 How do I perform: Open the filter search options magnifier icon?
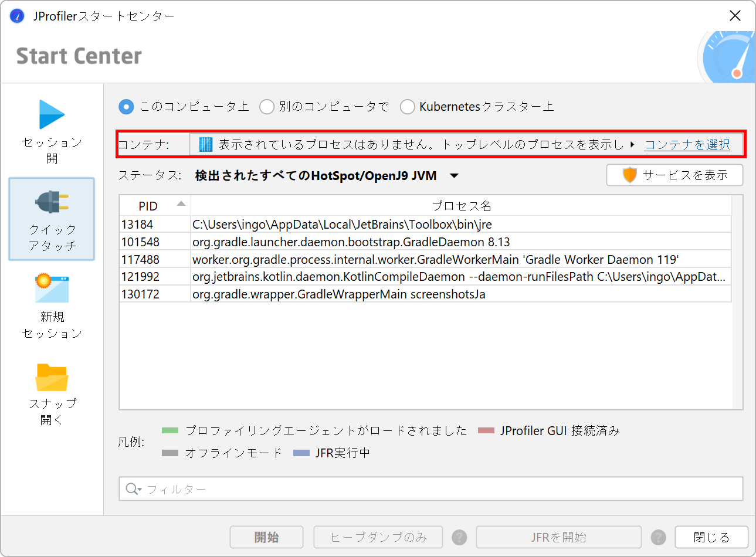click(133, 489)
